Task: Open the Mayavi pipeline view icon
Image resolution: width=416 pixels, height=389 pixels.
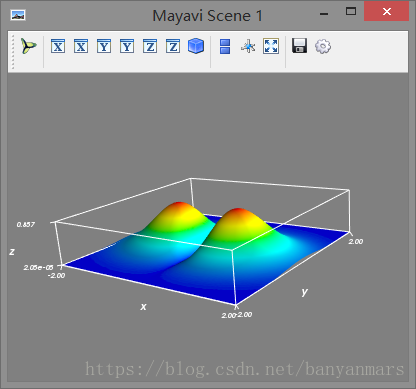Action: click(29, 46)
